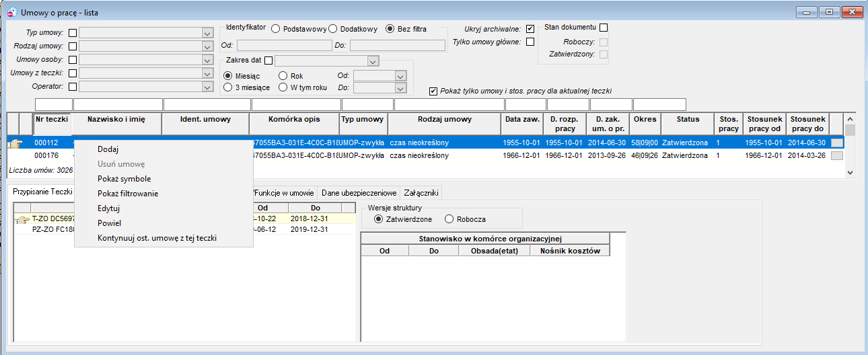Tick the Umowy osoby checkbox

(x=73, y=60)
